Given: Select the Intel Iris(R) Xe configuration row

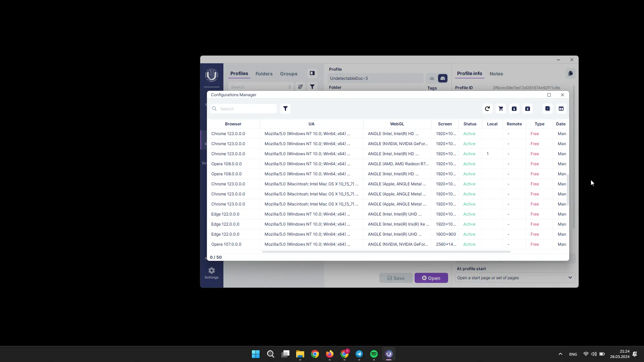Looking at the screenshot, I should 387,224.
